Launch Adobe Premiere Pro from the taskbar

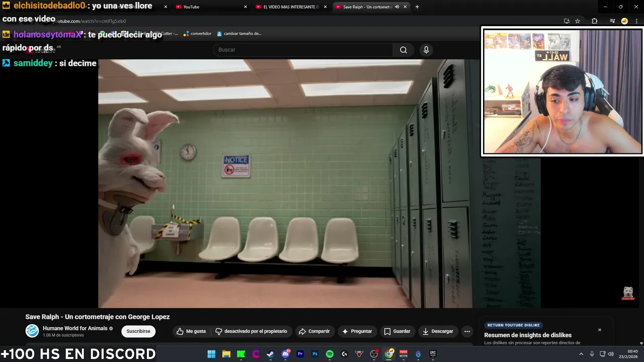point(300,354)
